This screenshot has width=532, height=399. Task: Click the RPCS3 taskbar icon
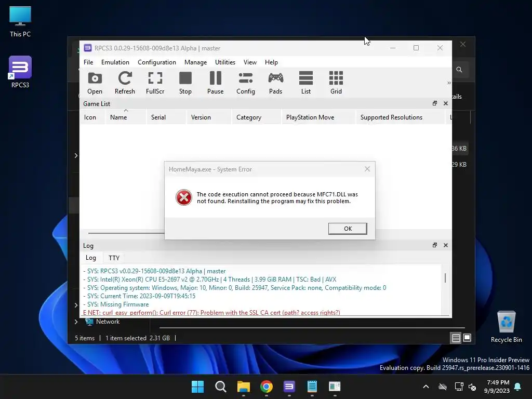(289, 387)
